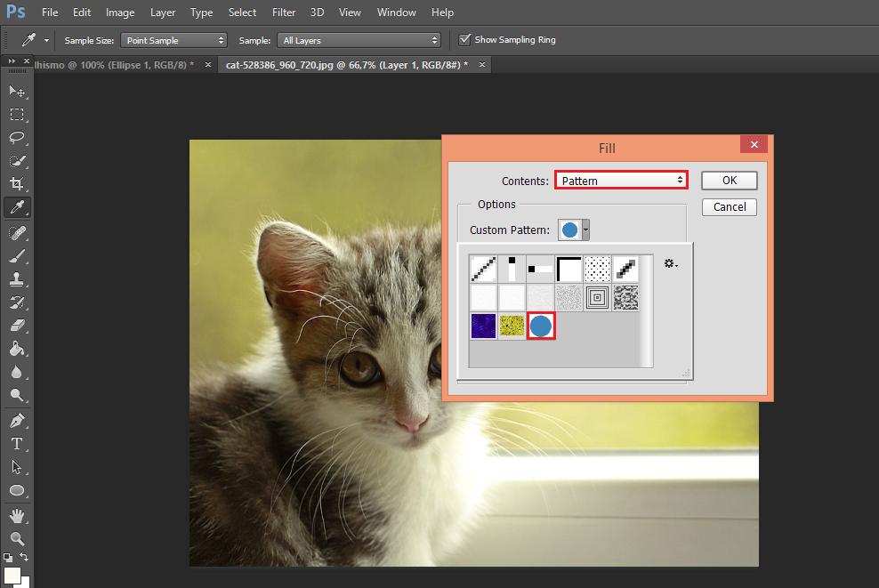Image resolution: width=879 pixels, height=588 pixels.
Task: Activate the Horizontal Type tool
Action: pyautogui.click(x=17, y=443)
